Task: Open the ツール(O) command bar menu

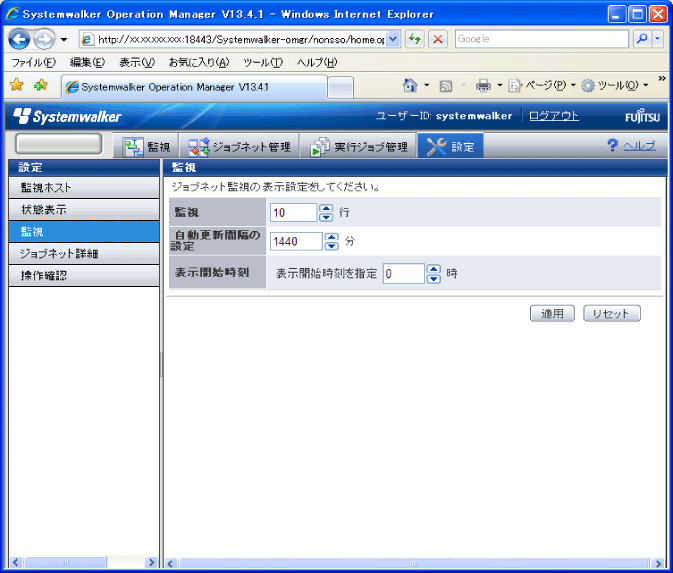Action: (x=615, y=85)
